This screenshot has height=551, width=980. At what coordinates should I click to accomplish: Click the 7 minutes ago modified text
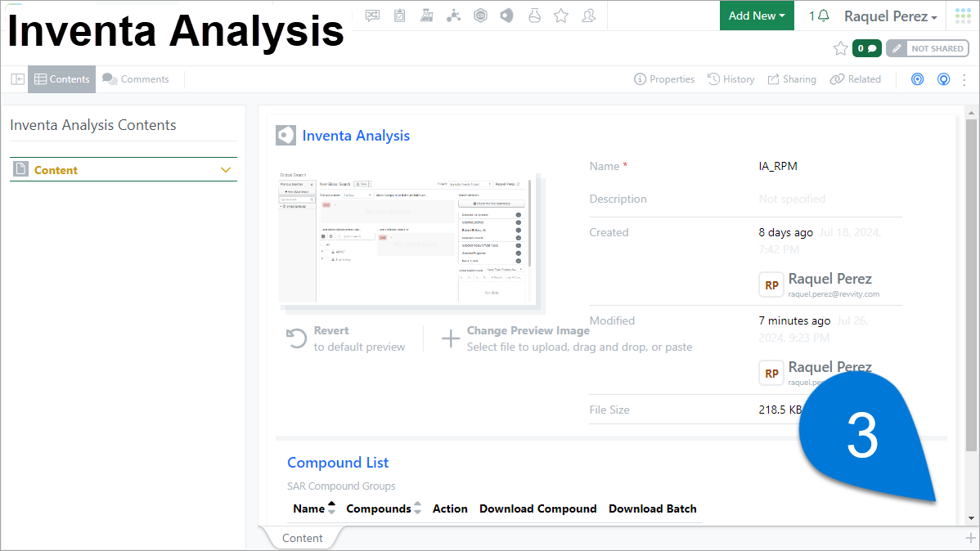[794, 320]
